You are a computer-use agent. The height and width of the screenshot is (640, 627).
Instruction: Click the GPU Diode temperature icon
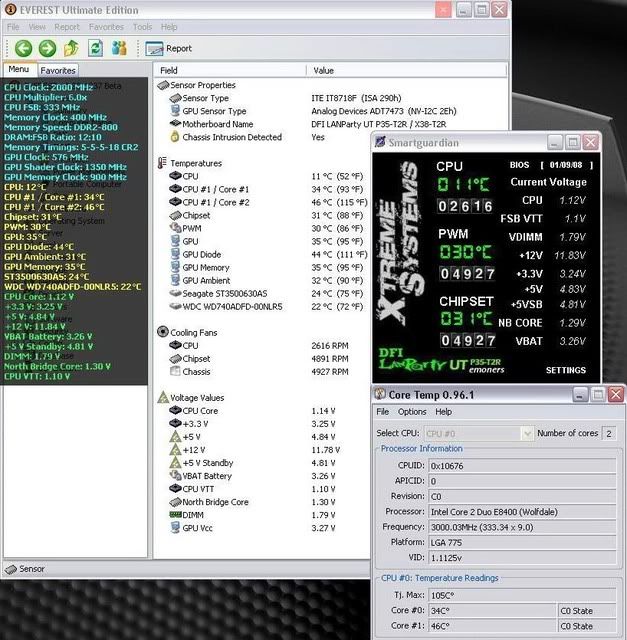[175, 254]
